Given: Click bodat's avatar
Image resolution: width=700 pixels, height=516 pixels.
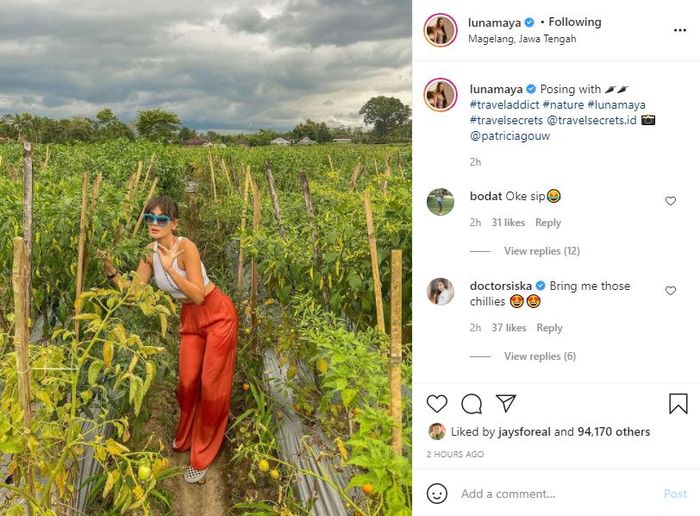Looking at the screenshot, I should click(x=440, y=202).
